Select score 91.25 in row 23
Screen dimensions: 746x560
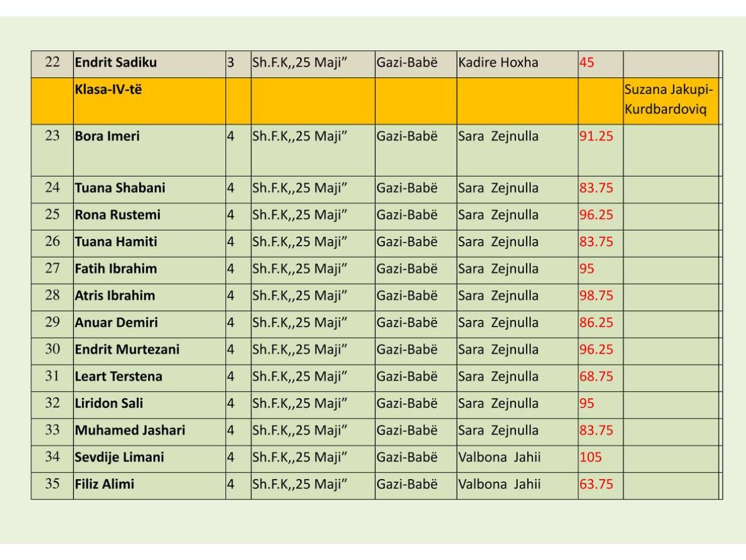click(596, 136)
